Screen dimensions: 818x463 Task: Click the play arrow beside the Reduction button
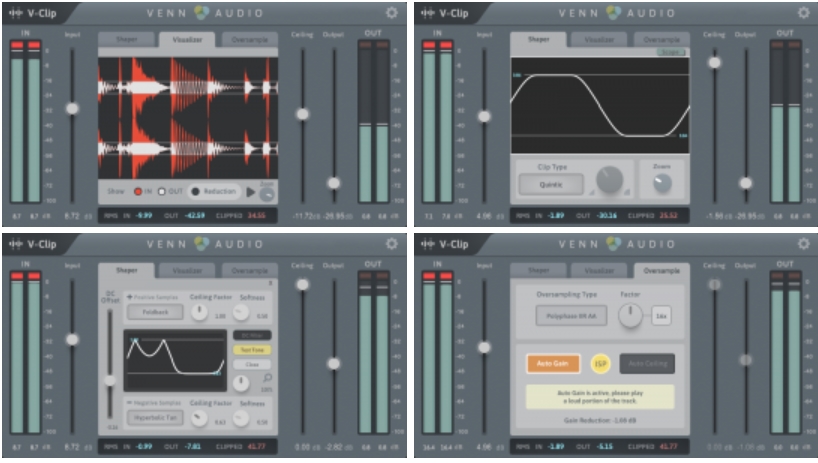(x=250, y=192)
